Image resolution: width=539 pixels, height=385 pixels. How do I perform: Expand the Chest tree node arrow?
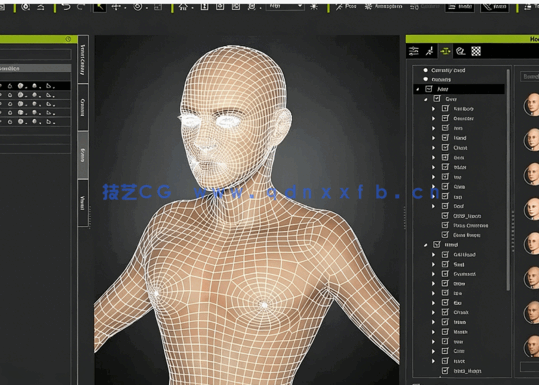click(433, 148)
